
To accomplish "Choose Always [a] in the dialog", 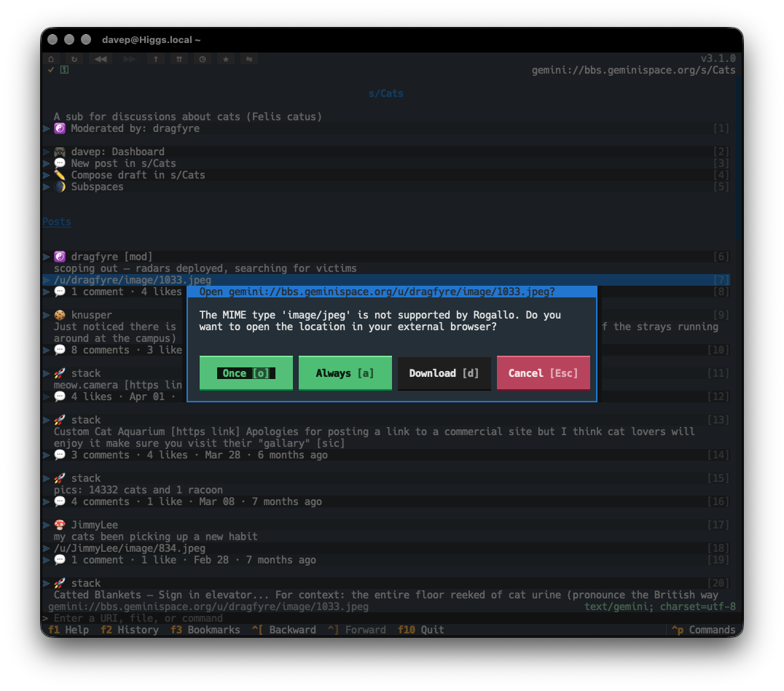I will (x=345, y=373).
